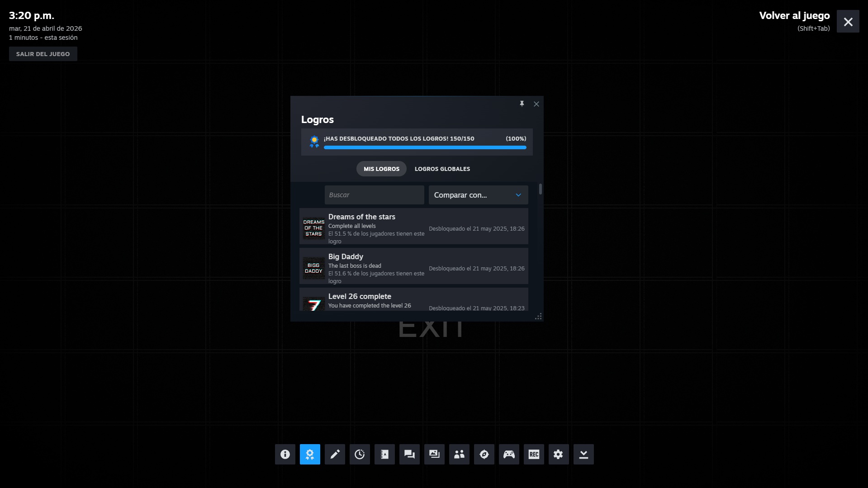Open the guides book icon
This screenshot has width=868, height=488.
coord(384,454)
